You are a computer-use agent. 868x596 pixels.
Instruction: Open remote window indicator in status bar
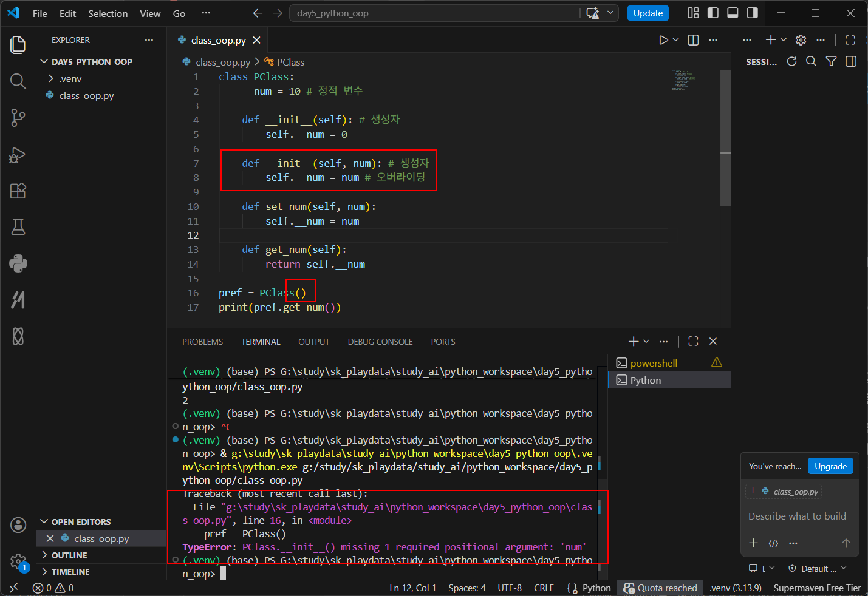click(x=13, y=588)
